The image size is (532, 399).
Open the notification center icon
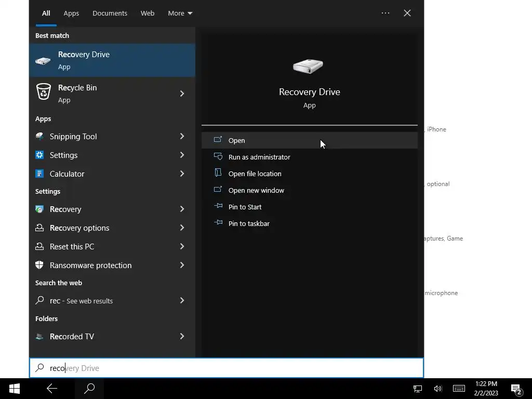(516, 389)
